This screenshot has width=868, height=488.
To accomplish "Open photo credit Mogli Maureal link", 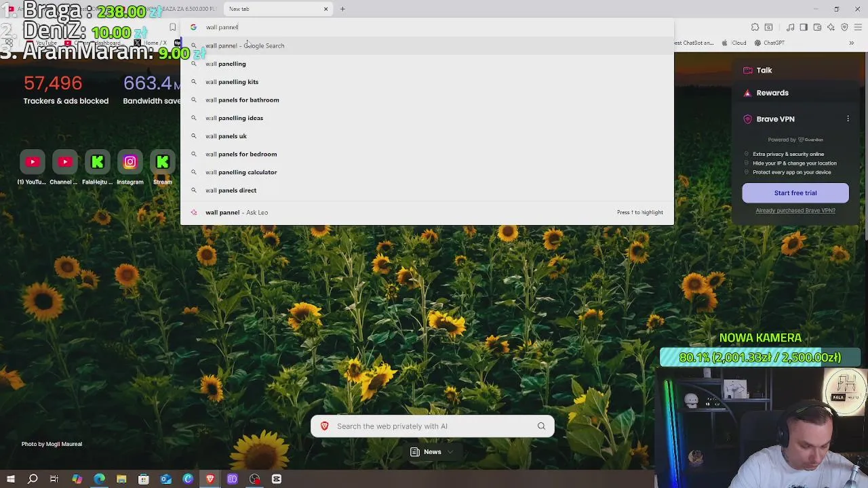I will pyautogui.click(x=52, y=444).
